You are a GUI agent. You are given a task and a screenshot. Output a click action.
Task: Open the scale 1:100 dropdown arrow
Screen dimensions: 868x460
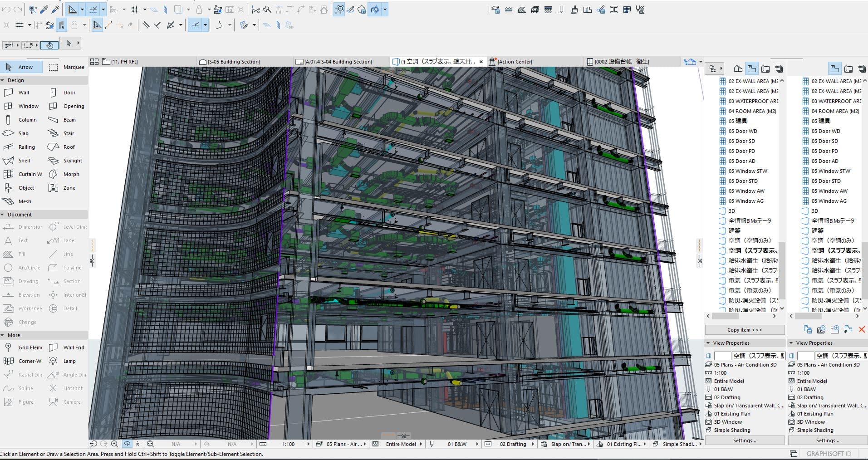pyautogui.click(x=309, y=444)
